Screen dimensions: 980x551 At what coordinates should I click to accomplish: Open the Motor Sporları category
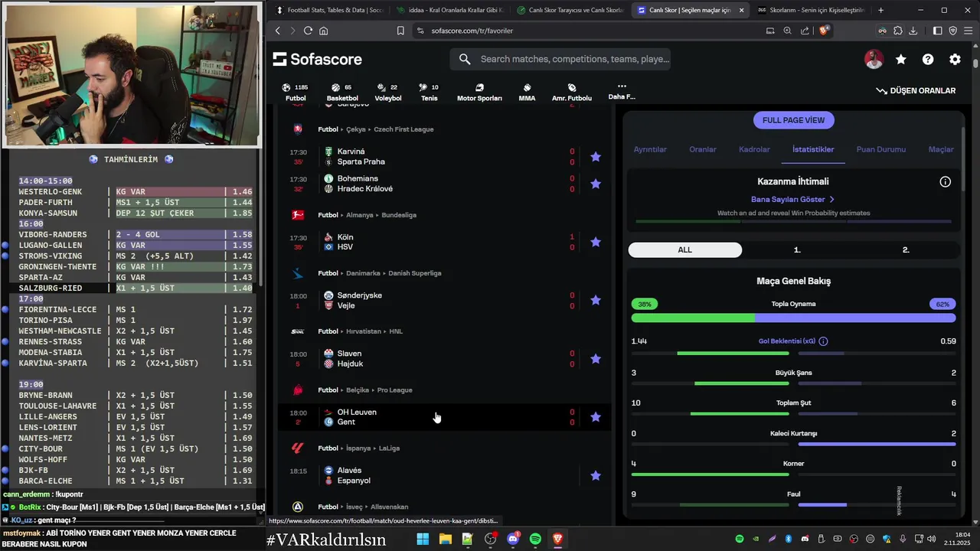[479, 93]
